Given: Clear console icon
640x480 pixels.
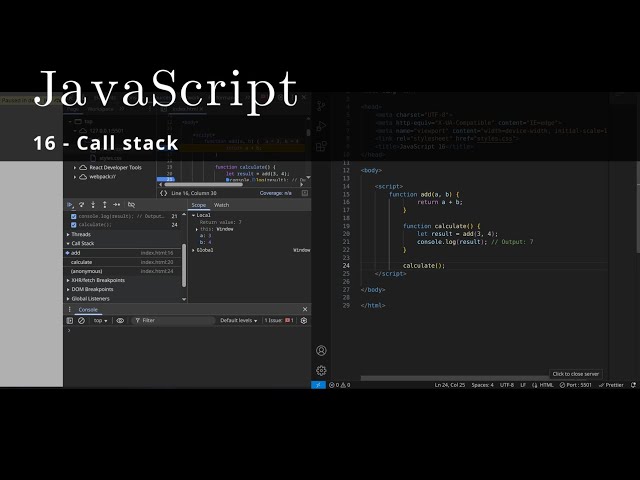Looking at the screenshot, I should (81, 320).
